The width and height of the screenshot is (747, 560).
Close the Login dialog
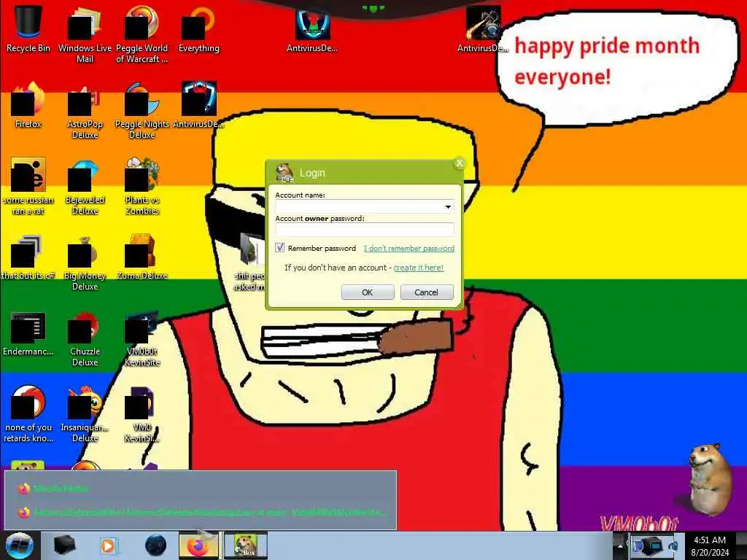(460, 163)
